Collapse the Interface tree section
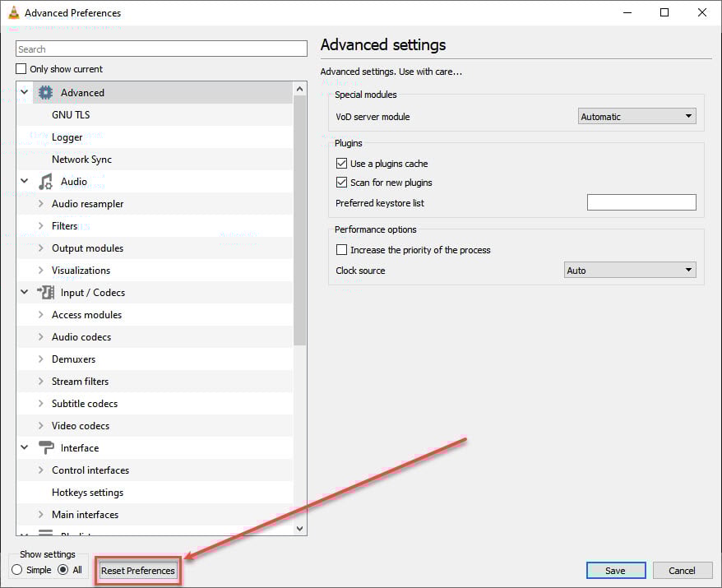The width and height of the screenshot is (722, 588). (x=25, y=447)
